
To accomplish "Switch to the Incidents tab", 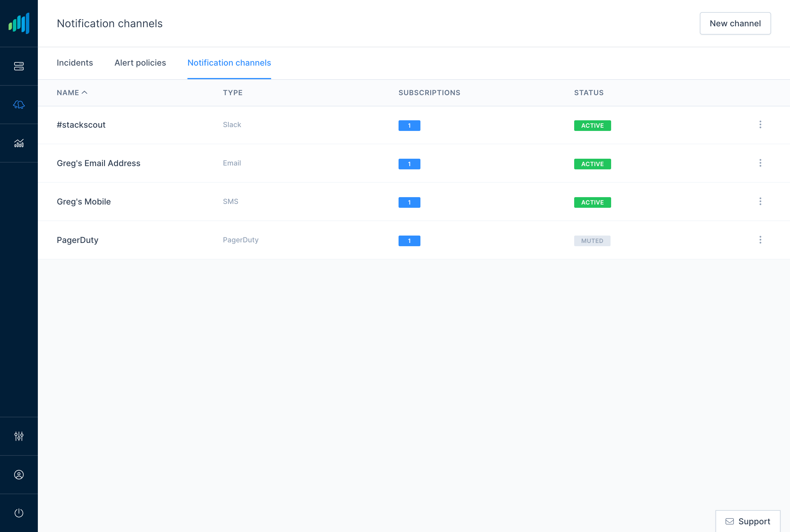I will 75,63.
